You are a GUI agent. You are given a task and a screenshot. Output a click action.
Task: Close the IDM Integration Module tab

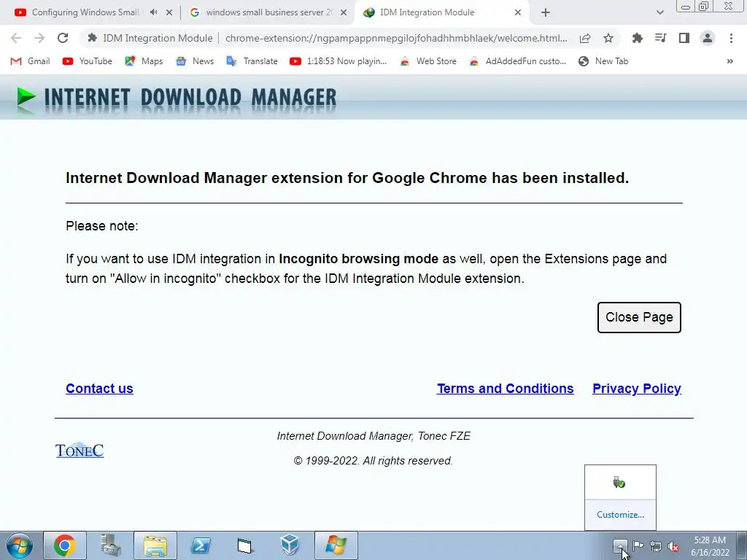pyautogui.click(x=518, y=13)
